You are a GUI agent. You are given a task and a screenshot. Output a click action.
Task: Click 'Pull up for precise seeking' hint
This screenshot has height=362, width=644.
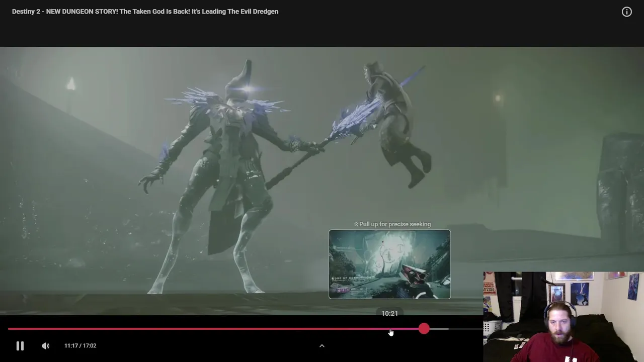(392, 224)
